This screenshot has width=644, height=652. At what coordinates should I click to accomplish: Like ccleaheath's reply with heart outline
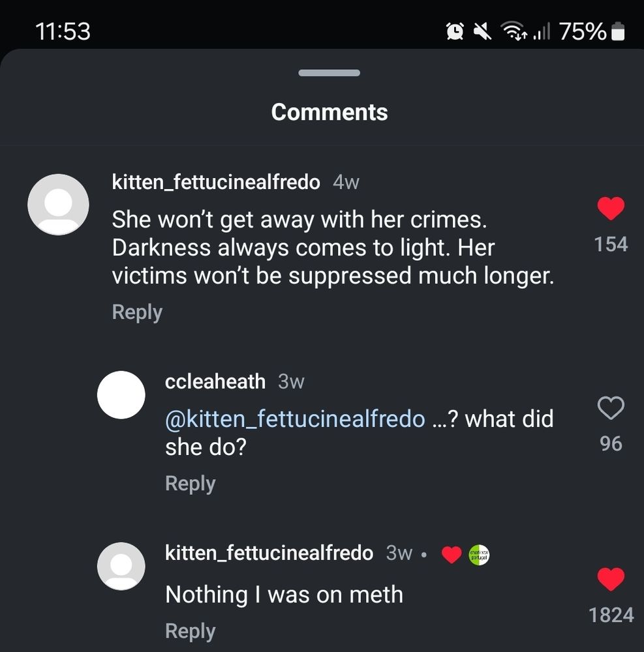tap(611, 408)
